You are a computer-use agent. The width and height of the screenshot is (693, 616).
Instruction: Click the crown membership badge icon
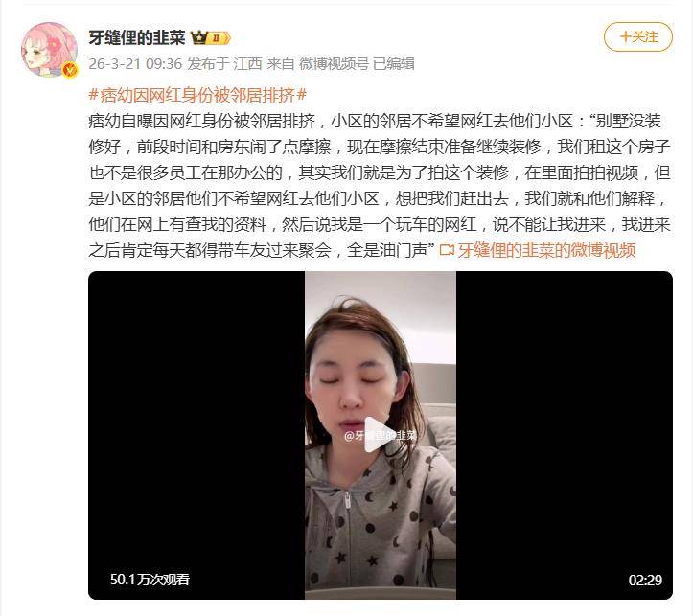(x=198, y=38)
